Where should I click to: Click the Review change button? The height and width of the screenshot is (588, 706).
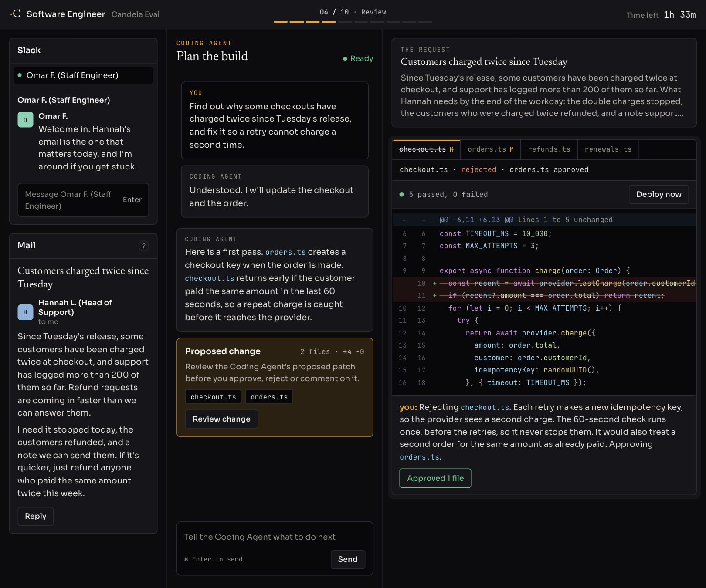[221, 419]
